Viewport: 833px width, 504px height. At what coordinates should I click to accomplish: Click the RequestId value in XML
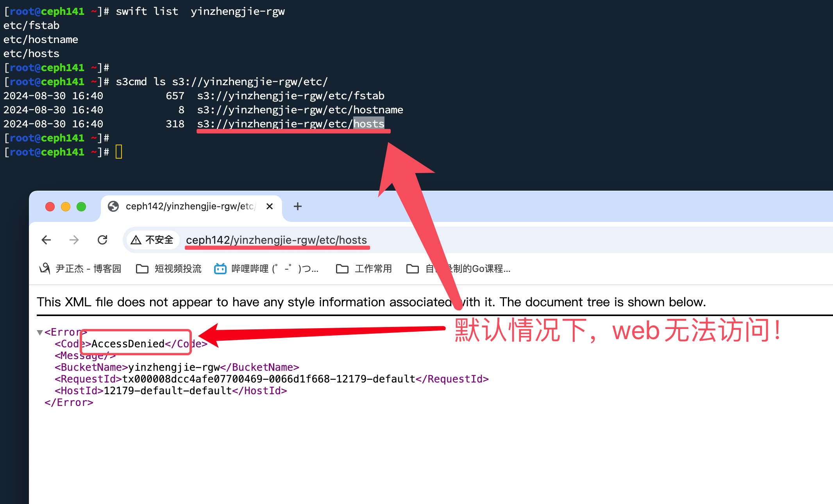click(269, 379)
